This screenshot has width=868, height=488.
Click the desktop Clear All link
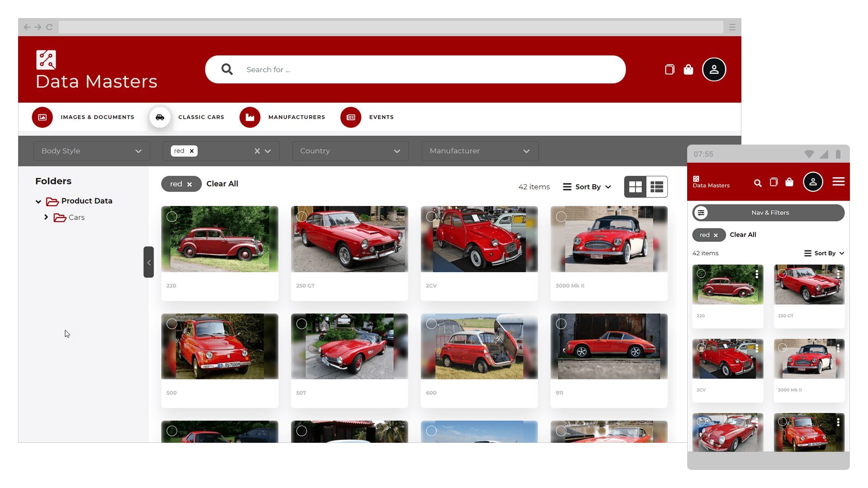tap(222, 184)
